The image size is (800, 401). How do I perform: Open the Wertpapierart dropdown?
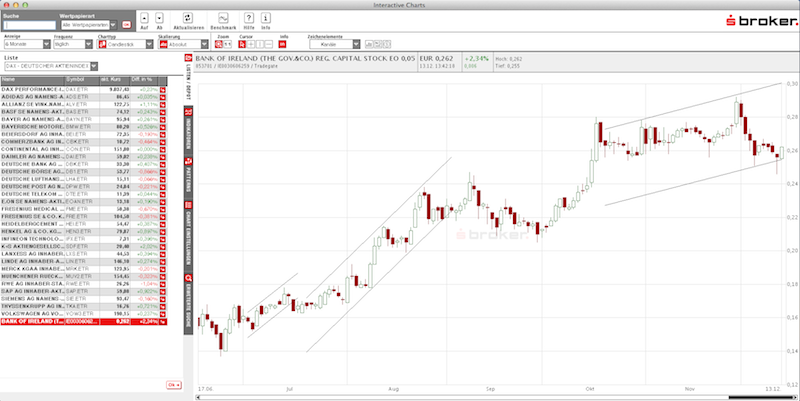click(89, 24)
